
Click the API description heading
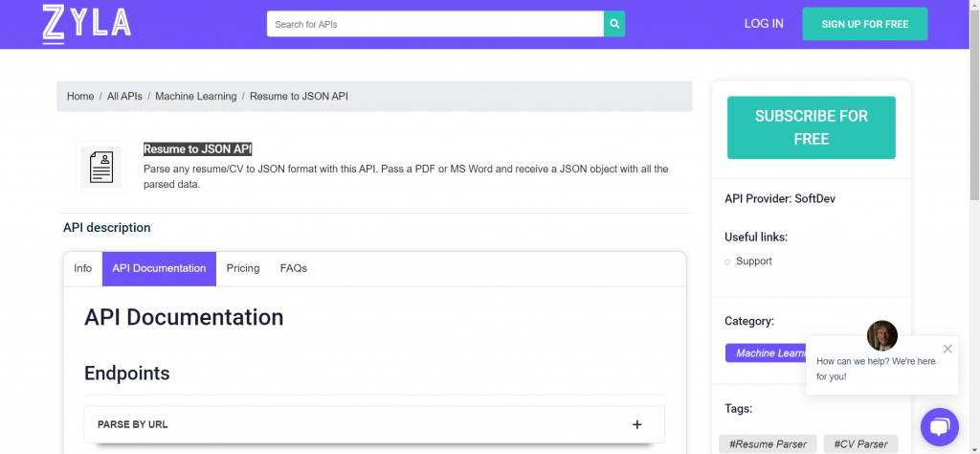[107, 228]
